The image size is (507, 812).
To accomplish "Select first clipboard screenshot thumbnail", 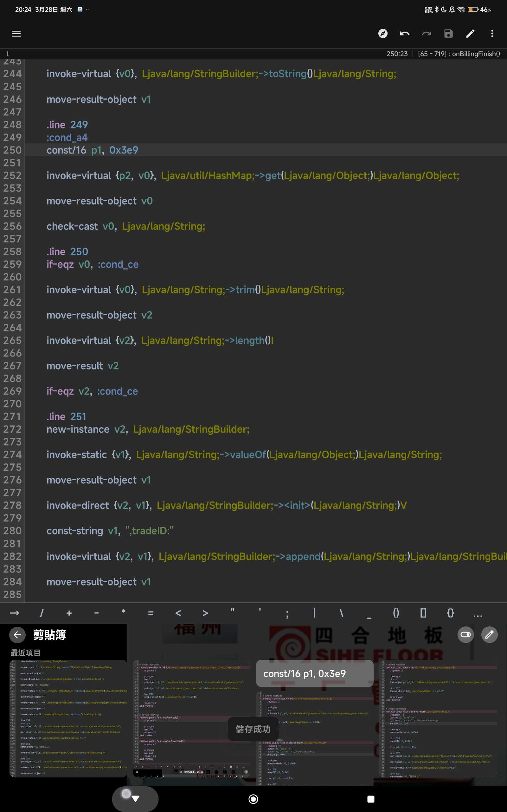I will tap(68, 718).
